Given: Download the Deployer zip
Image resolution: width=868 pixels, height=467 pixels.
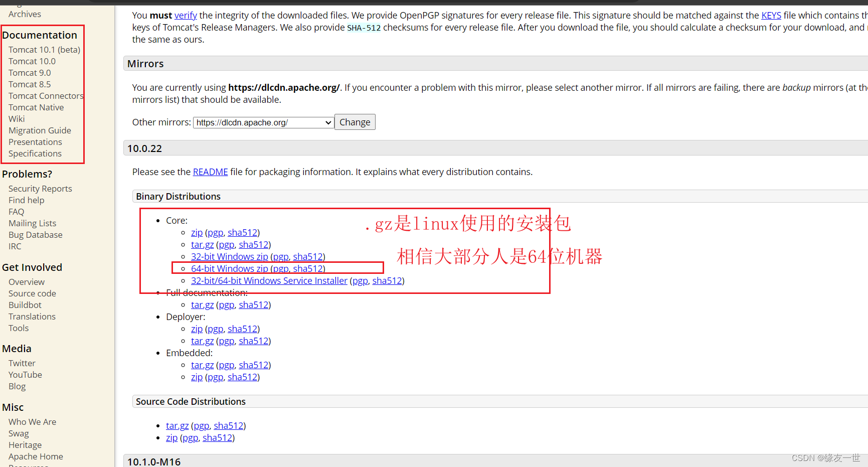Looking at the screenshot, I should click(x=197, y=329).
